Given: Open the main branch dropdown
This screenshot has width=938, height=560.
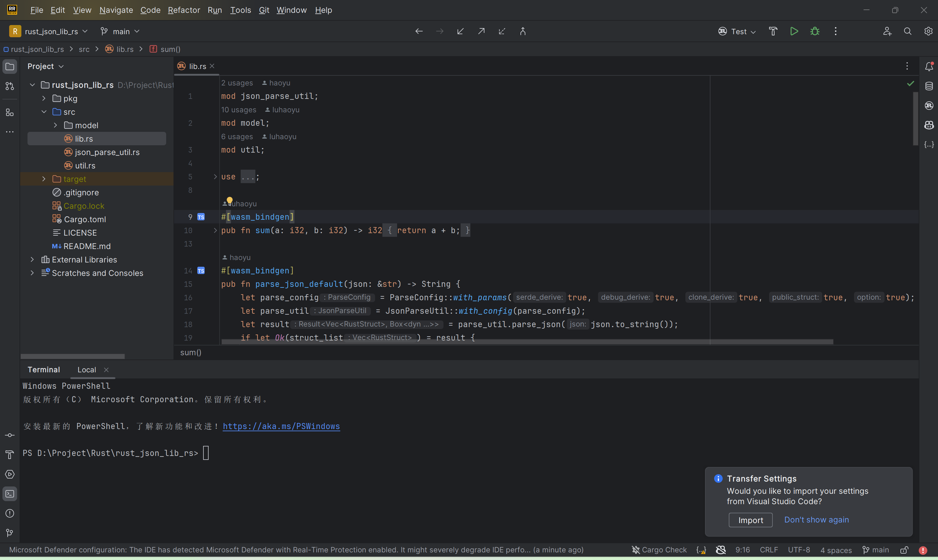Looking at the screenshot, I should point(120,31).
